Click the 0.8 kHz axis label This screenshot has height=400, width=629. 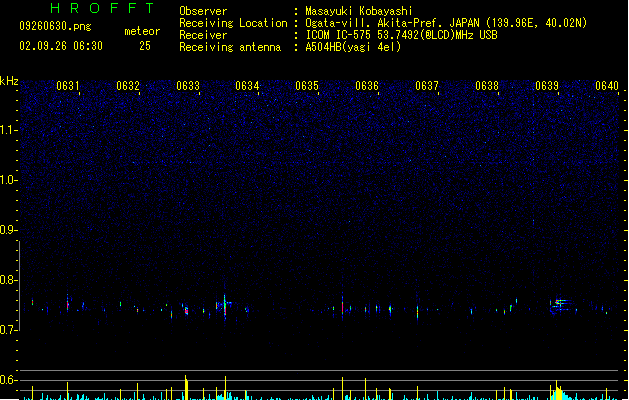click(x=8, y=280)
